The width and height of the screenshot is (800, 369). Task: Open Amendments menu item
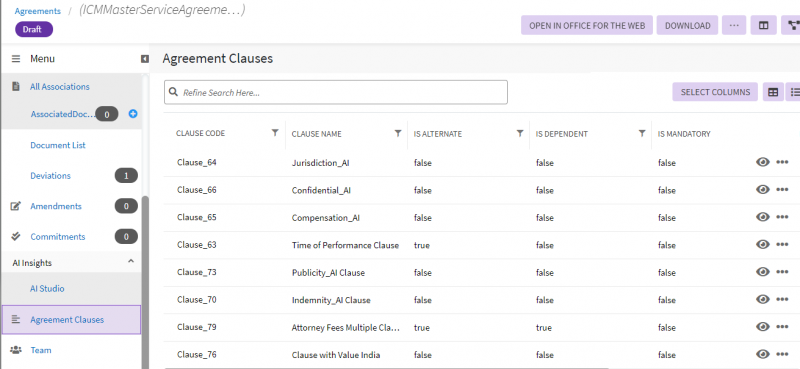[x=56, y=206]
